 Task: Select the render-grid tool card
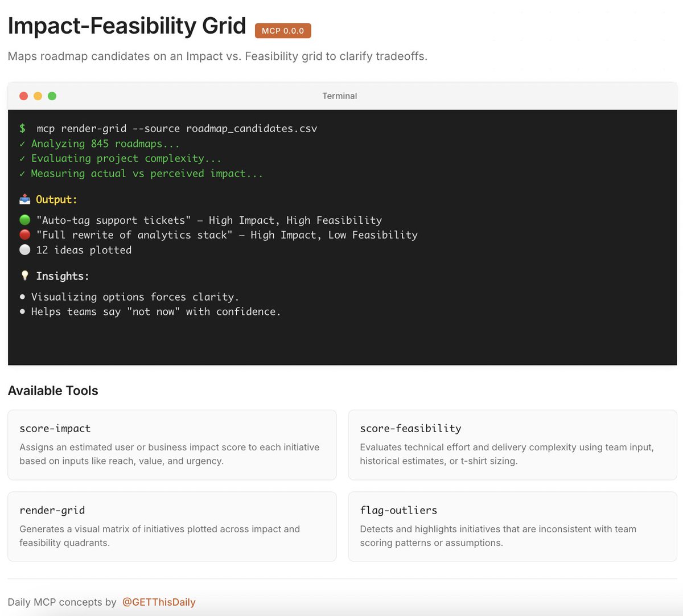click(x=172, y=527)
